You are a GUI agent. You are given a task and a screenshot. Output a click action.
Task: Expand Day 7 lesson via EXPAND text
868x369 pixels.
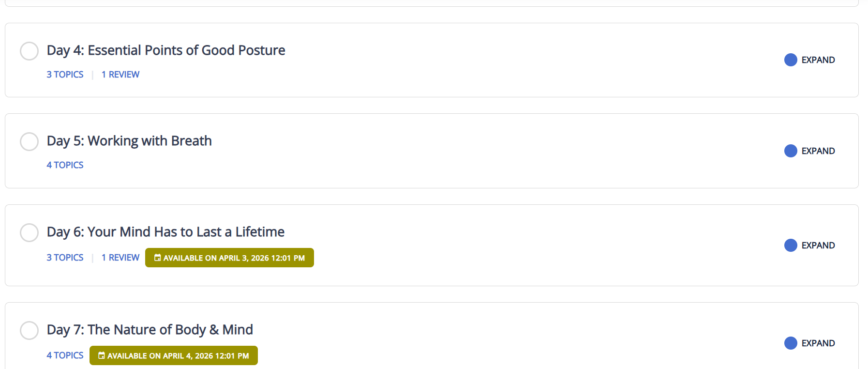click(x=818, y=343)
